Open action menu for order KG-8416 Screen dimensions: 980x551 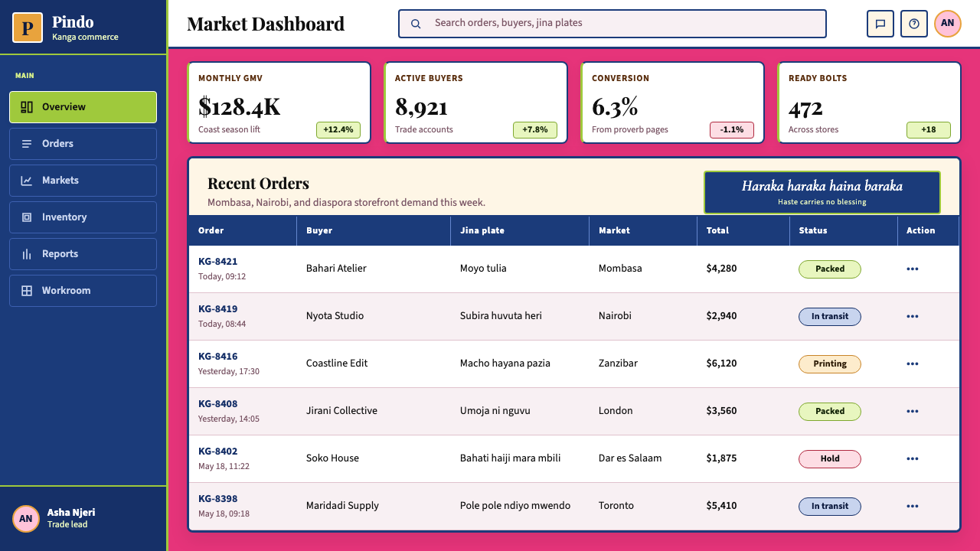[x=913, y=364]
